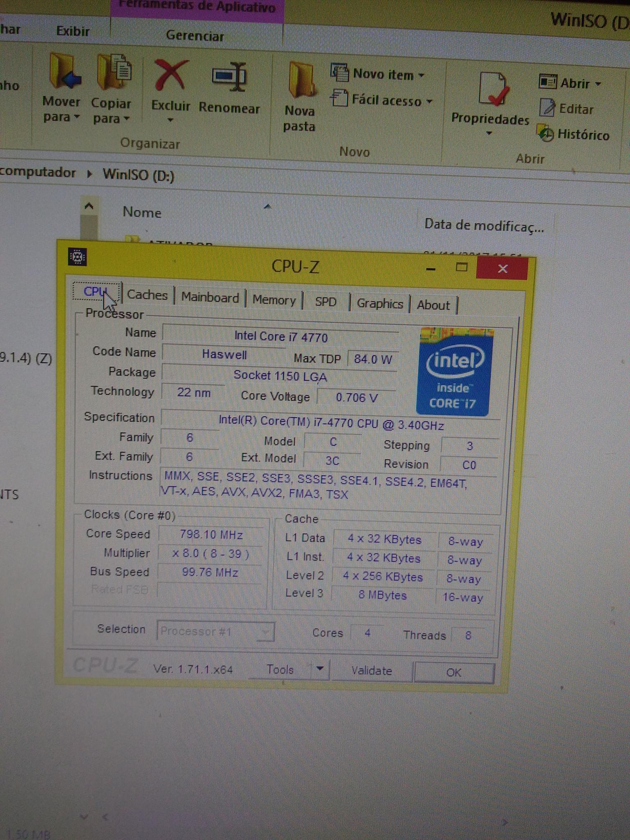Image resolution: width=630 pixels, height=840 pixels.
Task: Click the breadcrumb arrow before WinISO (D:)
Action: (89, 174)
